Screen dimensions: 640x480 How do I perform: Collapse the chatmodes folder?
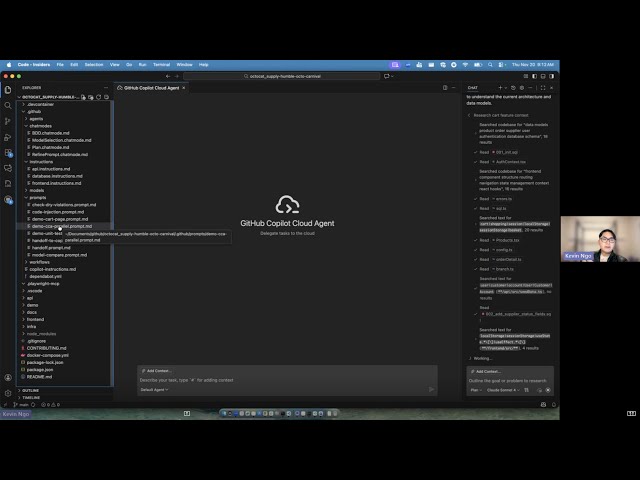(x=40, y=126)
